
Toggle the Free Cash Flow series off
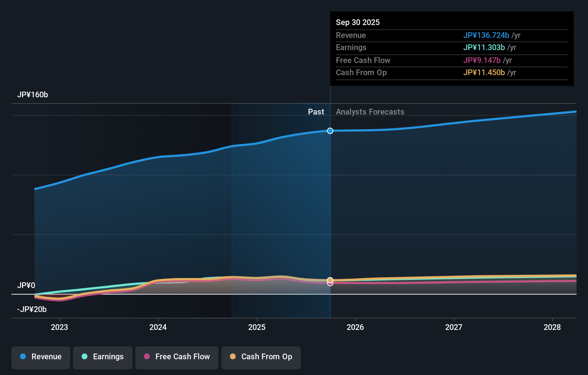177,357
